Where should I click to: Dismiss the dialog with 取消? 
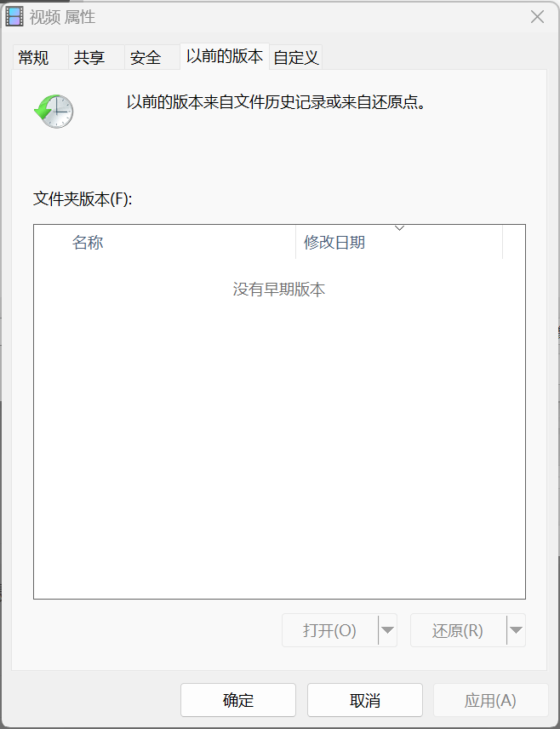(365, 700)
